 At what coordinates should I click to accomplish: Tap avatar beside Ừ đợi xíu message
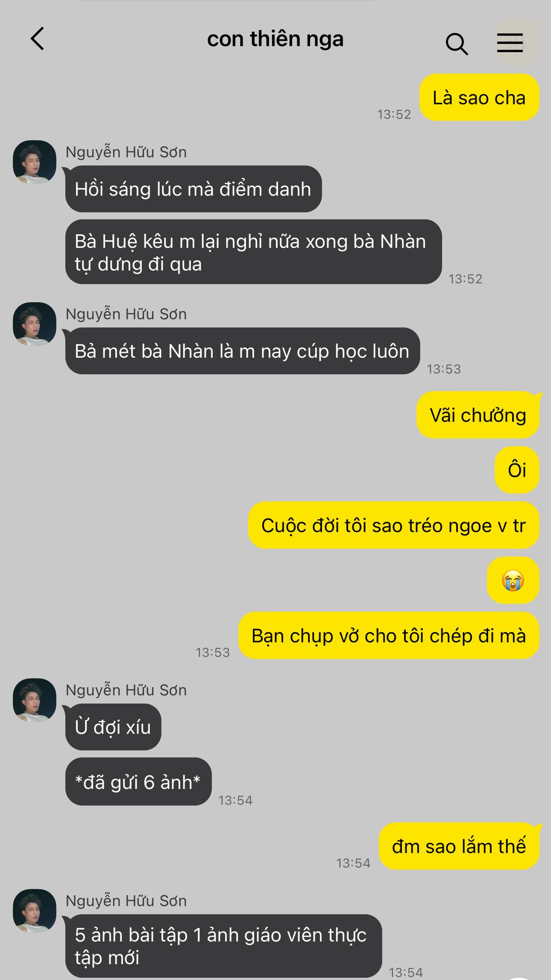click(34, 700)
